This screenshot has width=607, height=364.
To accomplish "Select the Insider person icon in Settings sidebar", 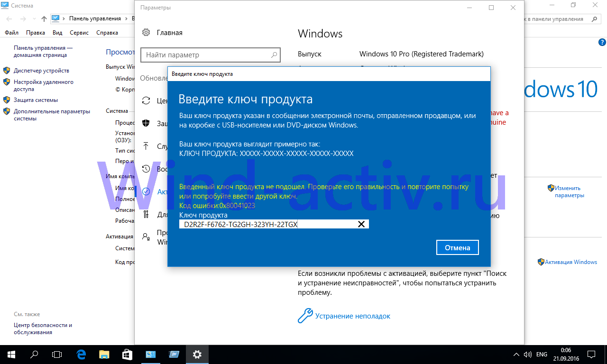I will pos(146,237).
